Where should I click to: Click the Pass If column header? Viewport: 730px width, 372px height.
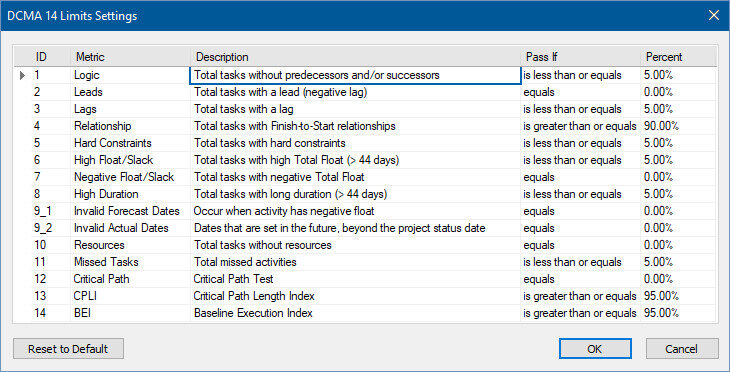click(581, 57)
